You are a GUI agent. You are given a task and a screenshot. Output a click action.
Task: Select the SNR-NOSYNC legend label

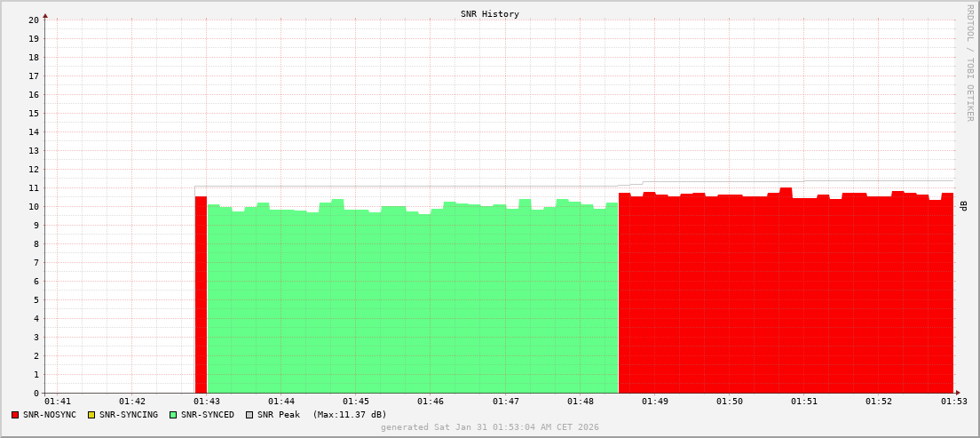(x=50, y=415)
